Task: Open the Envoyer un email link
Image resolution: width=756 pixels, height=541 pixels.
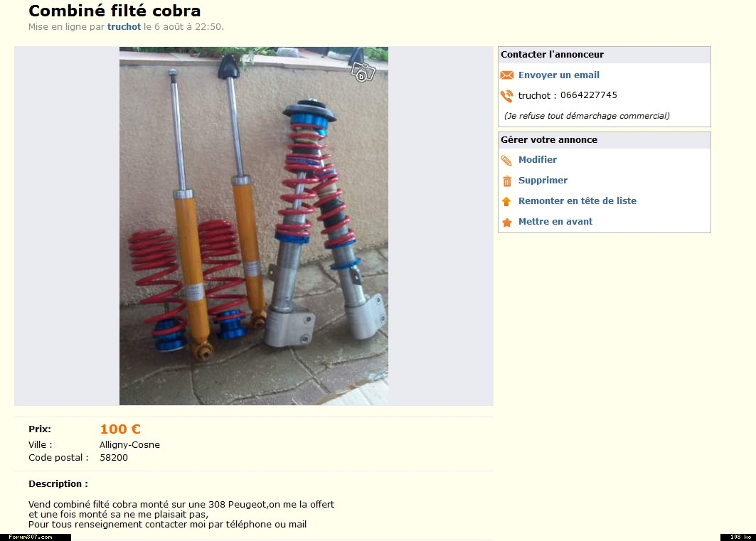Action: click(x=559, y=75)
